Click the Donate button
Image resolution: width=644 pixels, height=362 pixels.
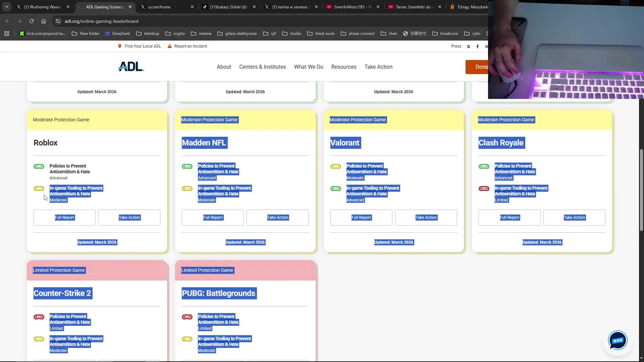[477, 67]
